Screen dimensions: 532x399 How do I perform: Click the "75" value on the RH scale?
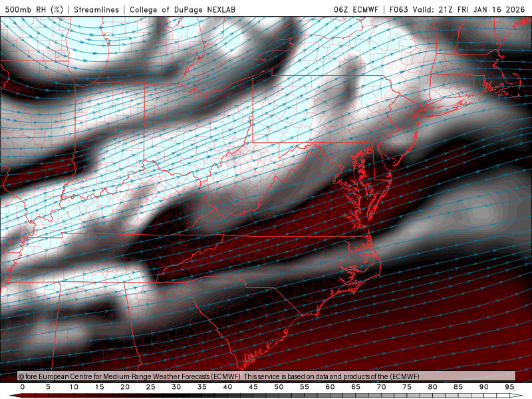407,387
